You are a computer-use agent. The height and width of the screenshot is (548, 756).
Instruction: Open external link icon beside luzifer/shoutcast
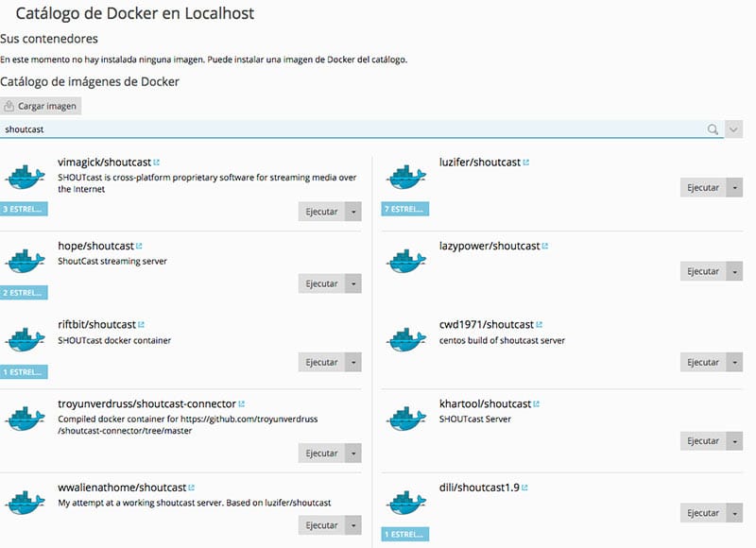pos(526,163)
